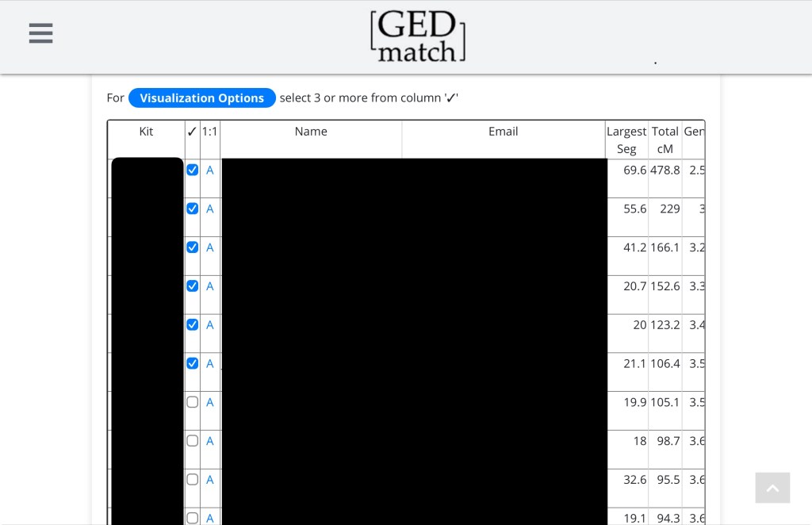812x525 pixels.
Task: Click the 'A' link in the 106.4 cM row
Action: pos(210,364)
